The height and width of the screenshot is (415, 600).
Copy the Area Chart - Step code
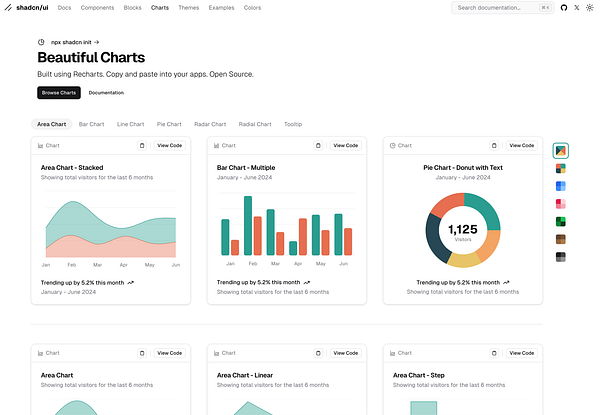tap(494, 353)
